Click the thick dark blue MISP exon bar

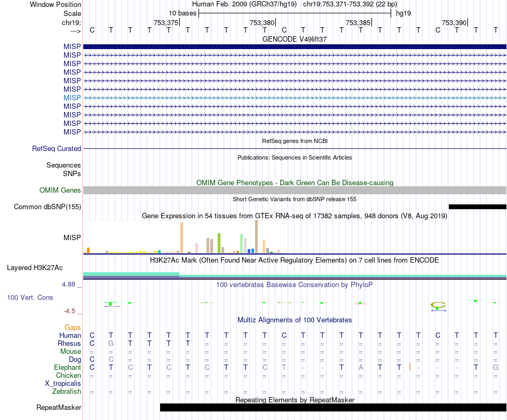pos(295,46)
